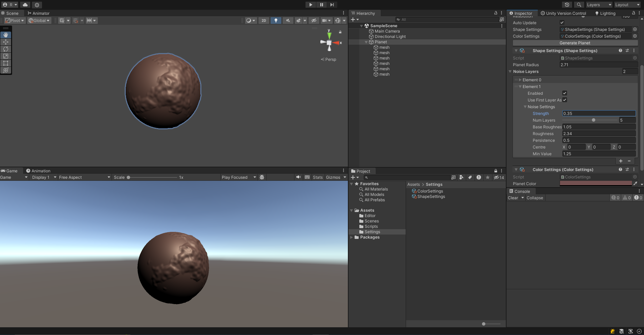Toggle Element 1 Enabled checkbox
The height and width of the screenshot is (335, 644).
[565, 93]
